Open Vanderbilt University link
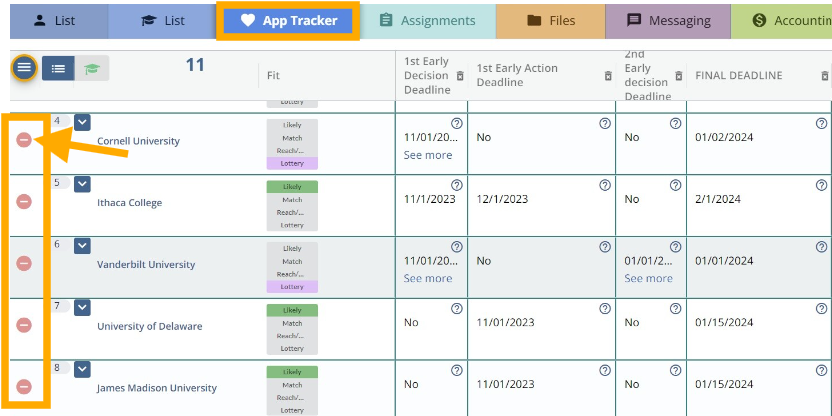Screen dimensions: 832x416 (x=146, y=264)
